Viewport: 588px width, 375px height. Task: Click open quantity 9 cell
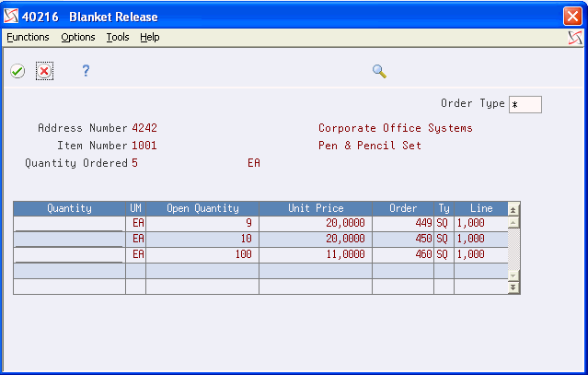[x=202, y=224]
